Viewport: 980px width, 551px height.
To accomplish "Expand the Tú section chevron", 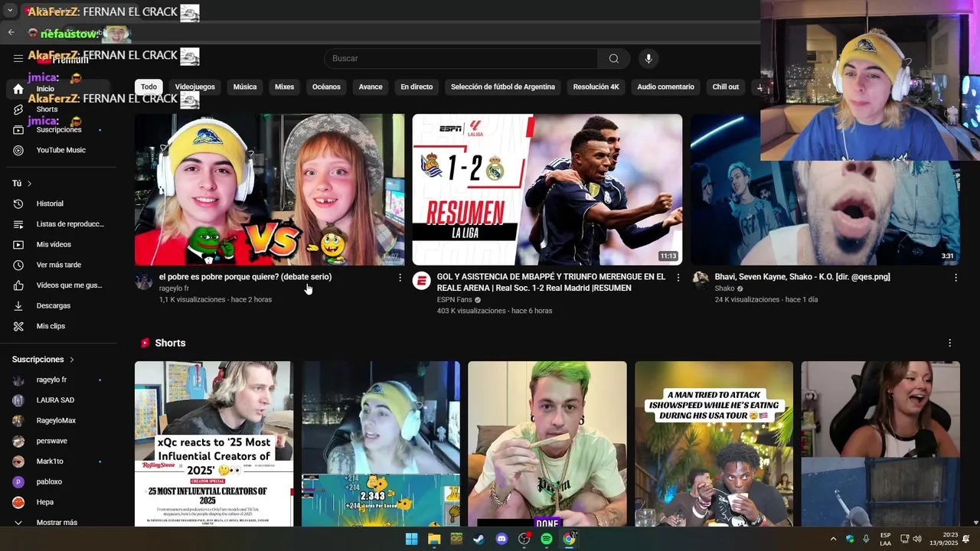I will (x=29, y=184).
